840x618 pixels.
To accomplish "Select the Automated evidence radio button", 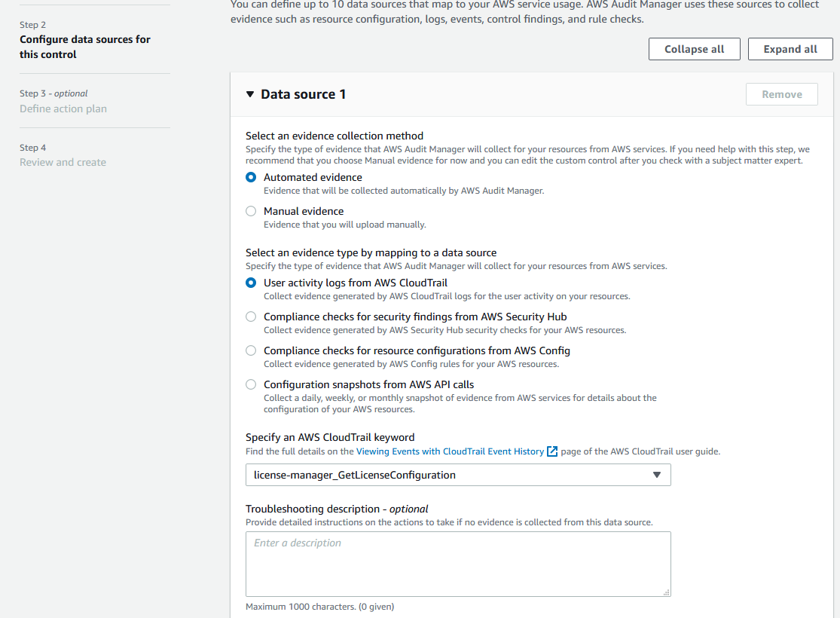I will pyautogui.click(x=251, y=177).
